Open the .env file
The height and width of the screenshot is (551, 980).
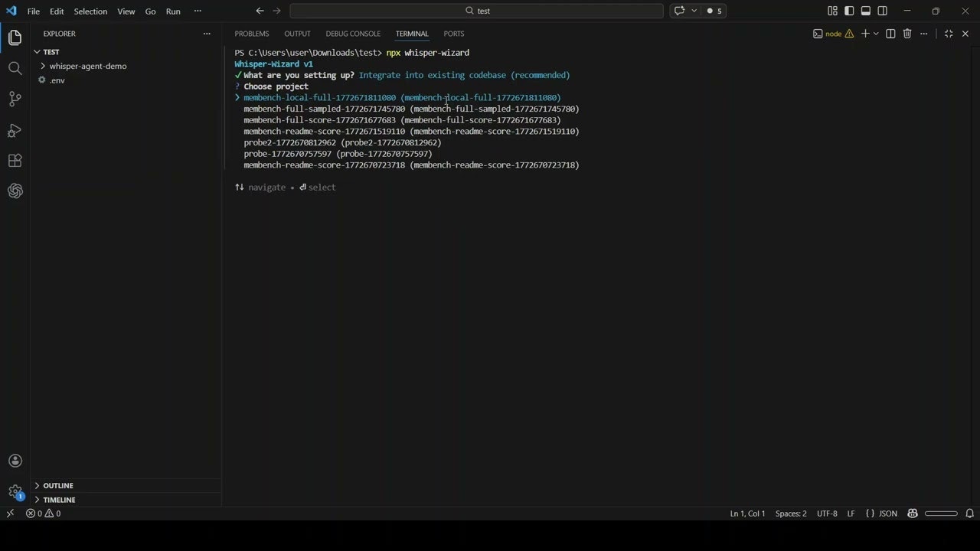57,80
